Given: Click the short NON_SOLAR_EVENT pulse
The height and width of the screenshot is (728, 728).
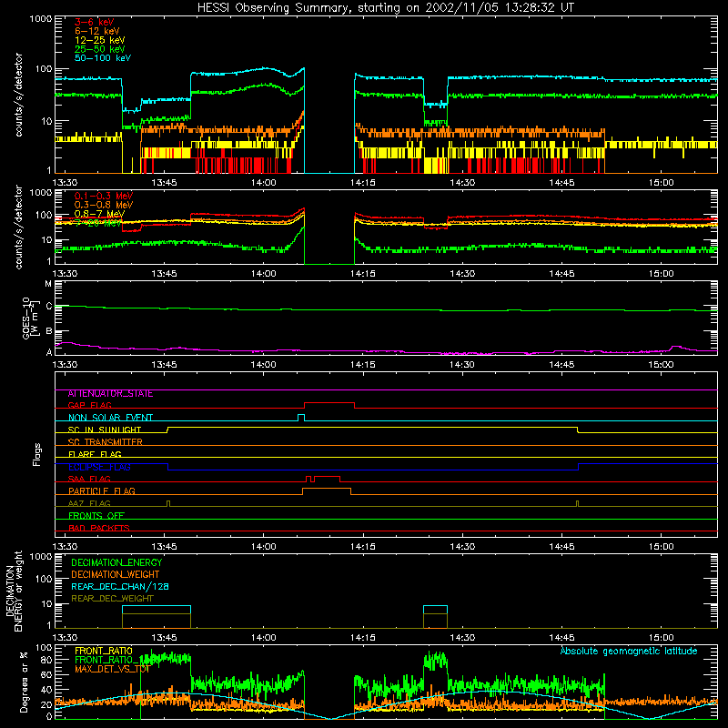Looking at the screenshot, I should [x=301, y=415].
